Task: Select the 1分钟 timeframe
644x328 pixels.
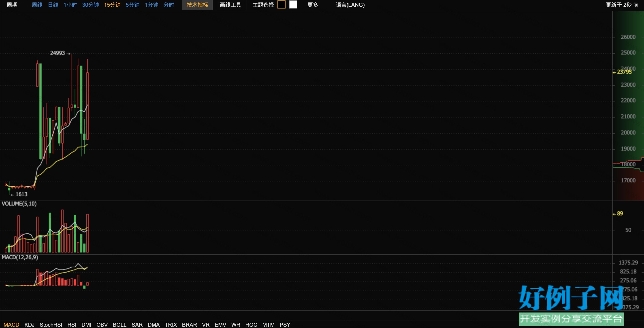Action: pos(151,5)
